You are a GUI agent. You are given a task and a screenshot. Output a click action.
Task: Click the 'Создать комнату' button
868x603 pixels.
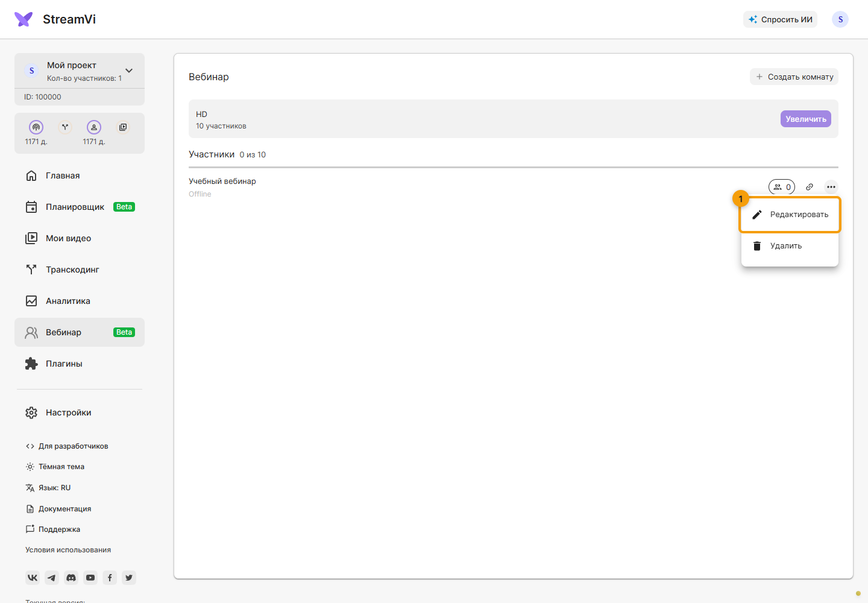pos(794,77)
